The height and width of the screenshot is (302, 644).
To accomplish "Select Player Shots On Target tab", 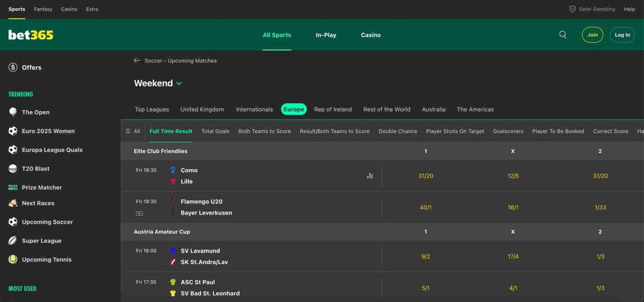I will click(x=455, y=131).
